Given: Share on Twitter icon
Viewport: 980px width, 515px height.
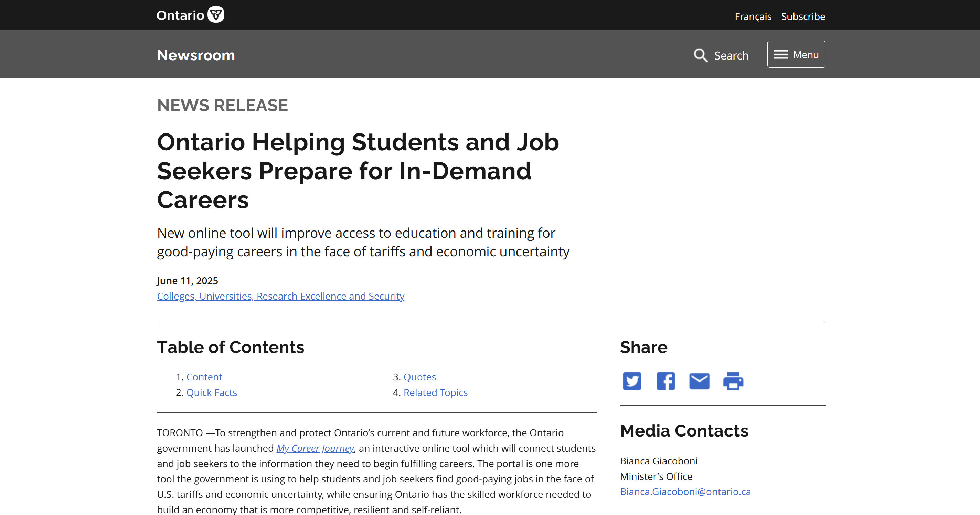Looking at the screenshot, I should coord(632,381).
